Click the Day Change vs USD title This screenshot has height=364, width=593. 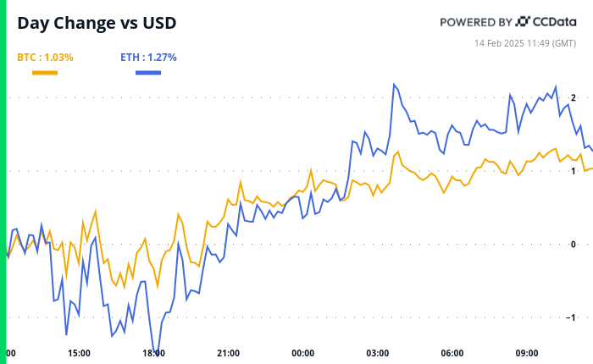[x=97, y=23]
